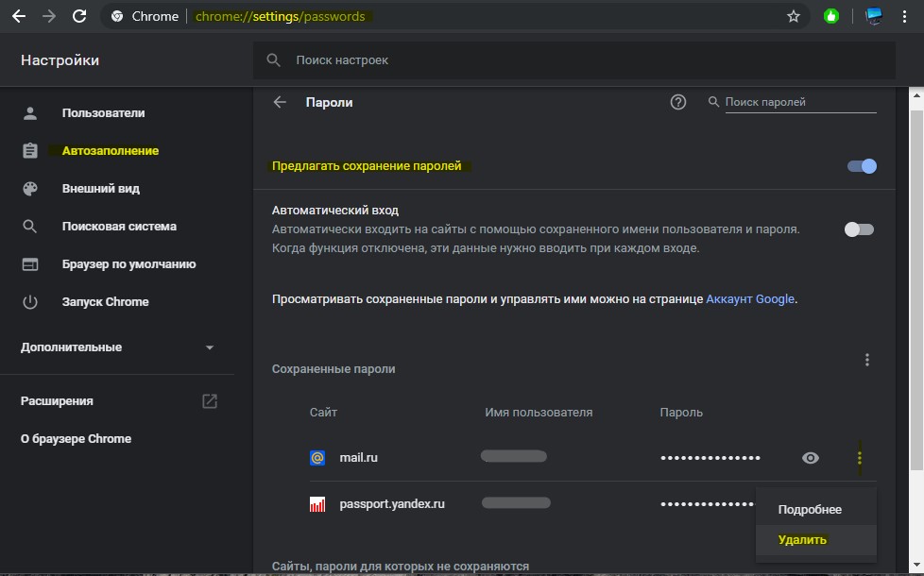Open the "Запуск Chrome" settings section
The height and width of the screenshot is (576, 924).
(x=106, y=301)
